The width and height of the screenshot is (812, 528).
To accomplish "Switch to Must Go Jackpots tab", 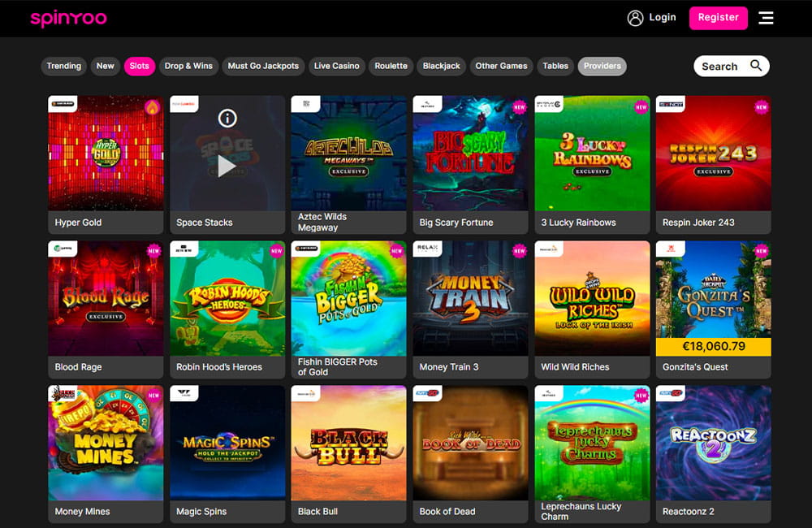I will point(263,66).
